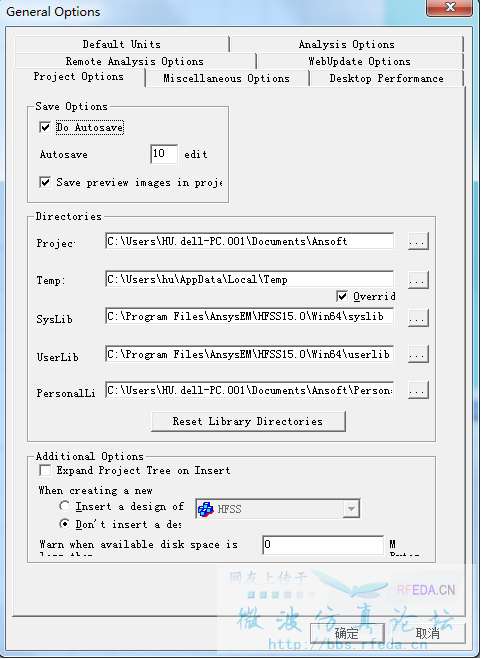Open the Analysis Options tab
The height and width of the screenshot is (659, 481).
click(x=347, y=44)
